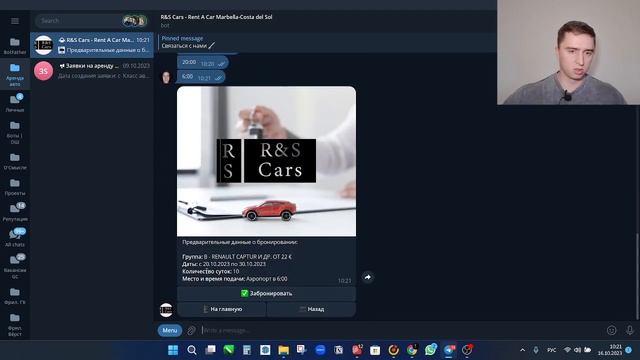The height and width of the screenshot is (360, 640).
Task: Open the Wi-Fi network tray icon
Action: tap(567, 350)
